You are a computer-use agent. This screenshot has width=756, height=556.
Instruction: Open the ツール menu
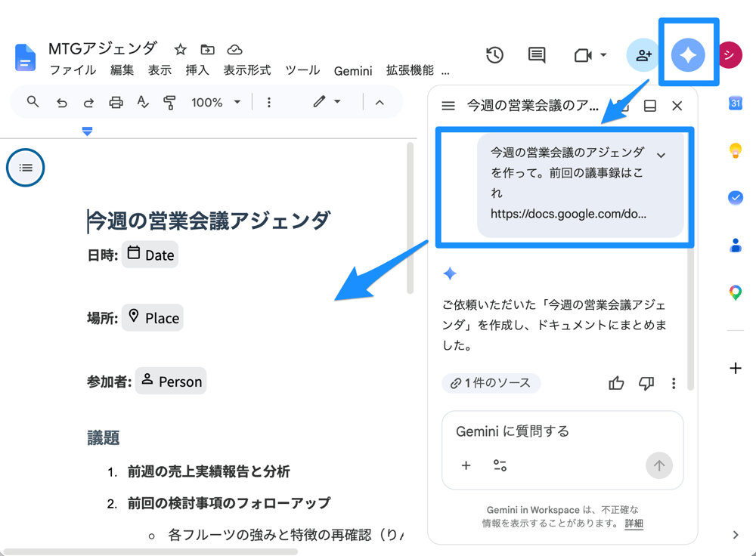pos(302,70)
